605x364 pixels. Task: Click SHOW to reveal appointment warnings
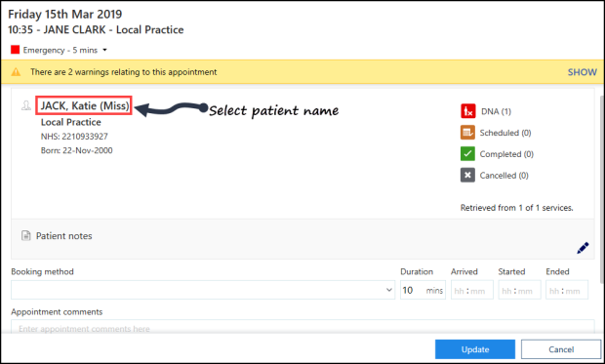[582, 72]
